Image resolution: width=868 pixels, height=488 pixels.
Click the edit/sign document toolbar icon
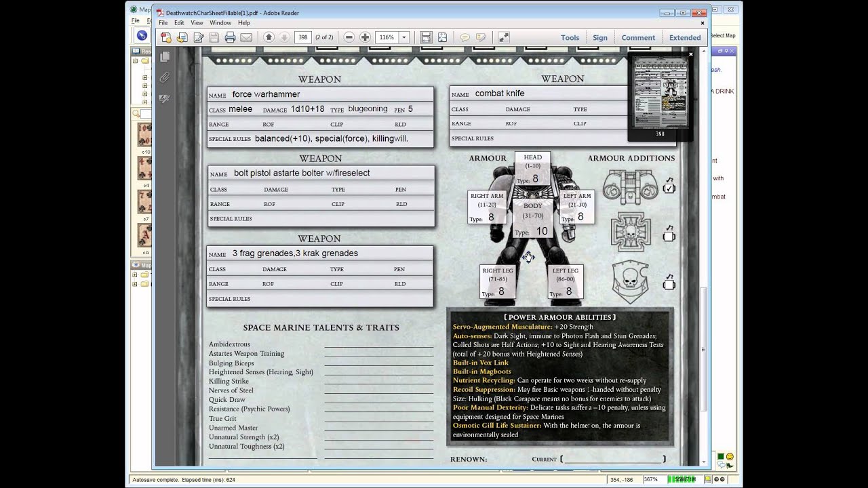(x=198, y=37)
